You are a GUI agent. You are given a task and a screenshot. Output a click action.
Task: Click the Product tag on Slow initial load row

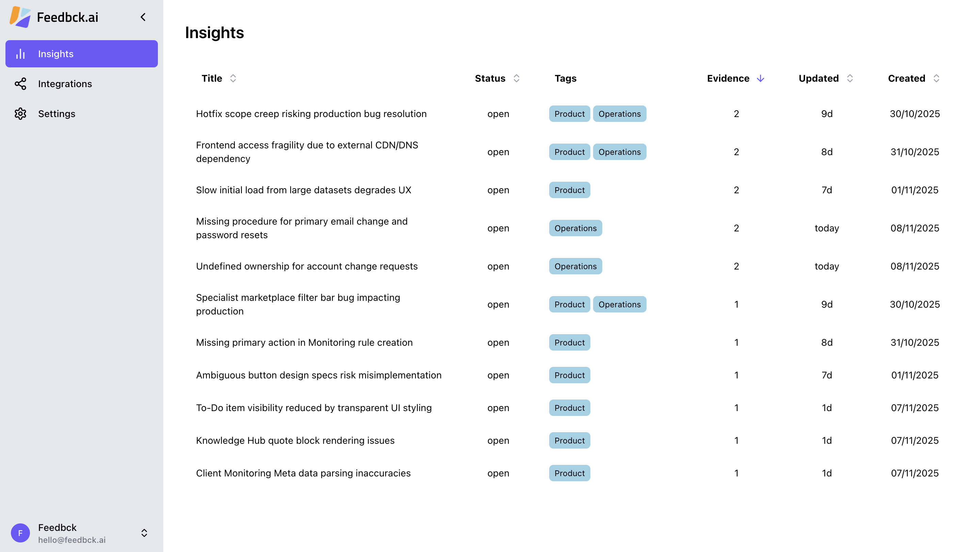[x=569, y=190]
